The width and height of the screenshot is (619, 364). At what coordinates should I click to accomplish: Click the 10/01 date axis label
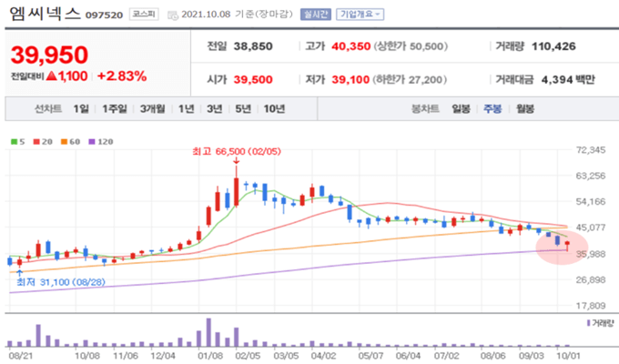[x=568, y=356]
